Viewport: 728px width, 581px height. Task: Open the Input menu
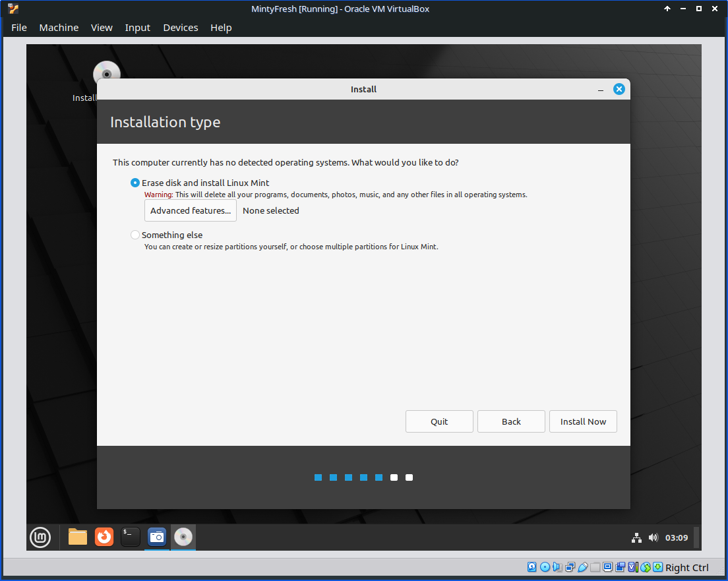137,28
